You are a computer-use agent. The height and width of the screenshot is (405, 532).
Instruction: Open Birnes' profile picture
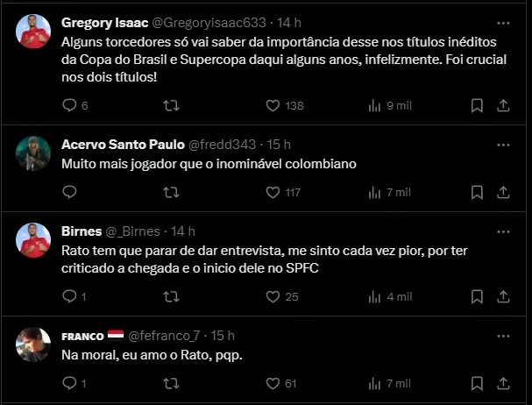[x=34, y=241]
